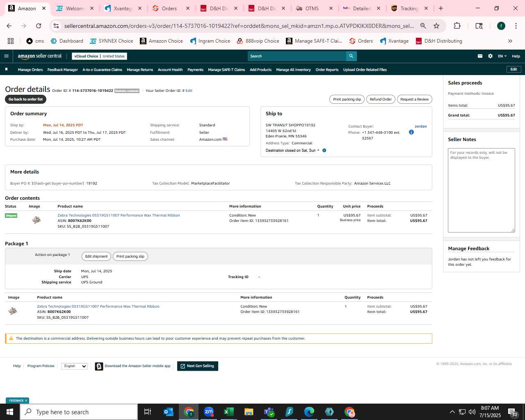Click Go back to order list button
Image resolution: width=525 pixels, height=420 pixels.
[x=25, y=99]
